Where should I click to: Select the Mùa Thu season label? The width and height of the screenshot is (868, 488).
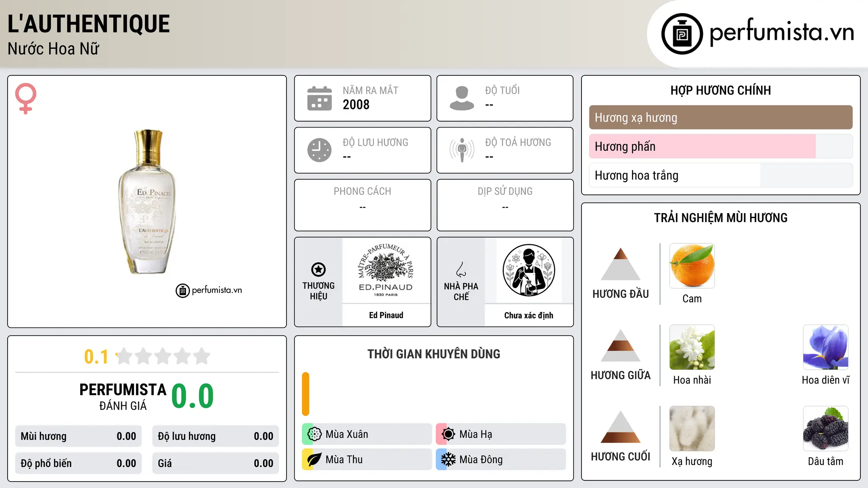click(x=344, y=460)
